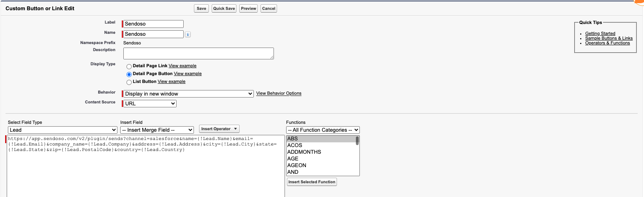
Task: Open Operators & Functions quick tip
Action: tap(607, 43)
